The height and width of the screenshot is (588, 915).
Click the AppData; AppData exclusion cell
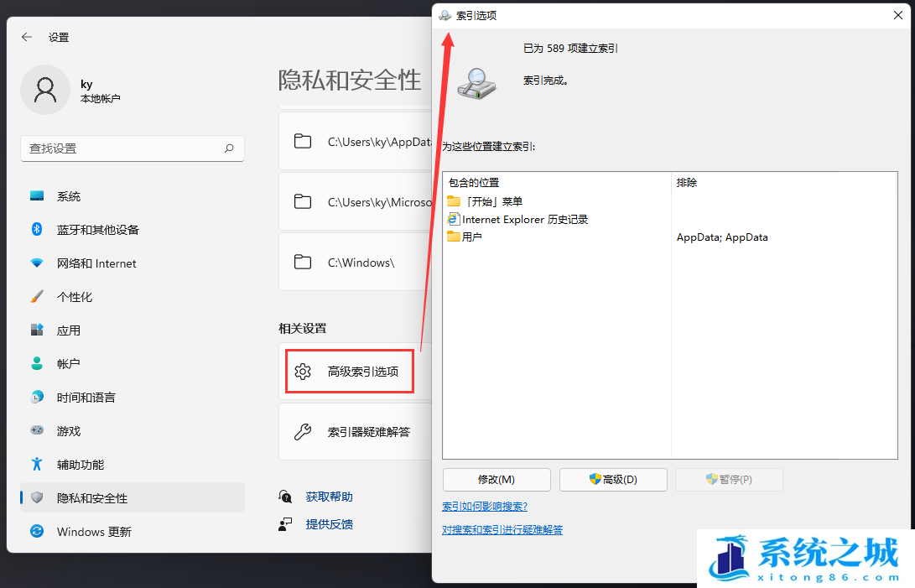(722, 237)
